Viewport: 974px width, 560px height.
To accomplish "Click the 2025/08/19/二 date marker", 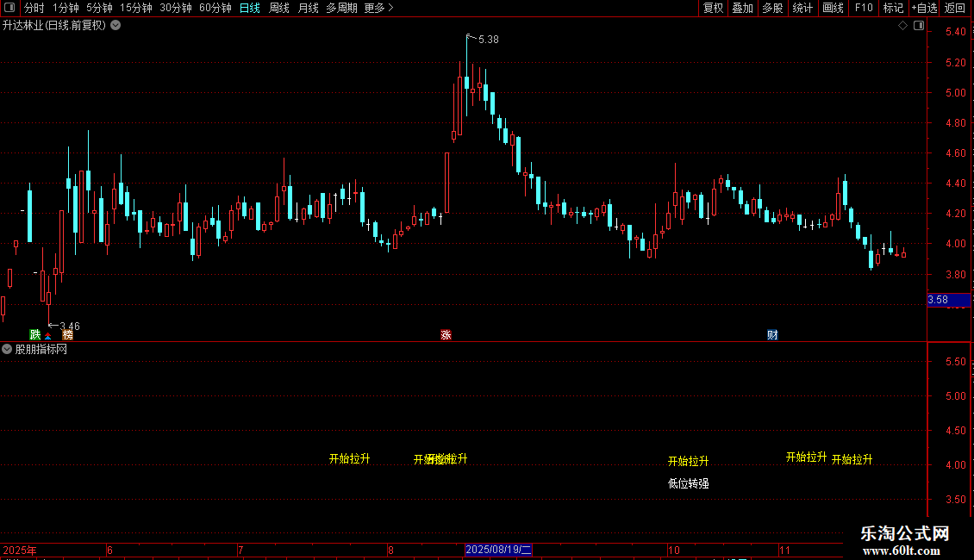I will (x=498, y=550).
